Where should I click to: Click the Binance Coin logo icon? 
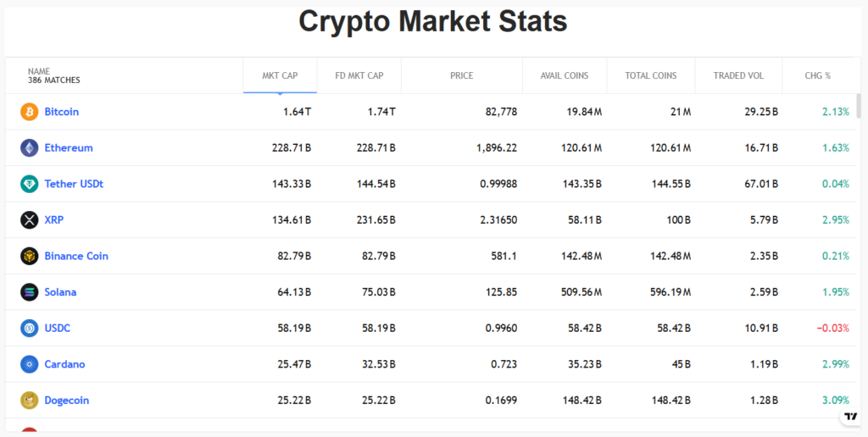click(30, 256)
